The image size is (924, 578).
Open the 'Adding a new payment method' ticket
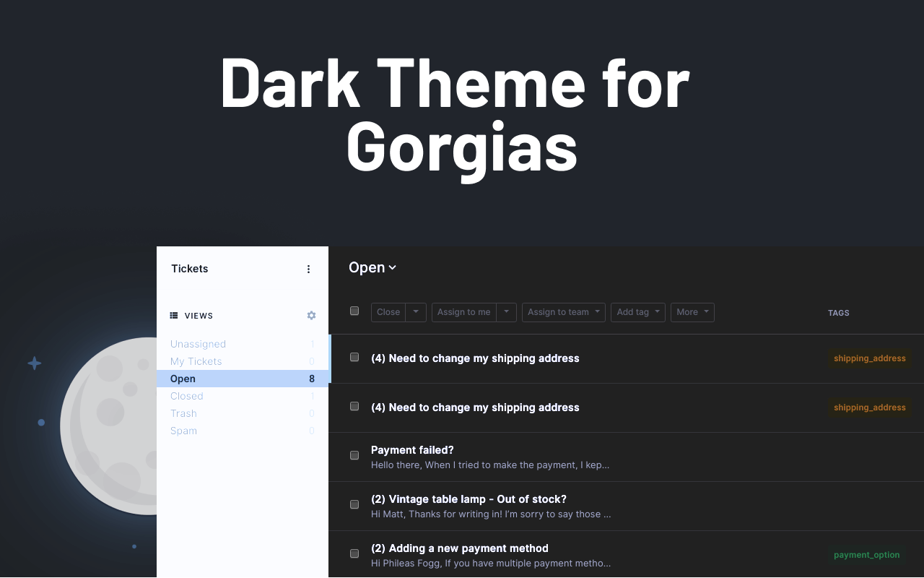pyautogui.click(x=460, y=548)
